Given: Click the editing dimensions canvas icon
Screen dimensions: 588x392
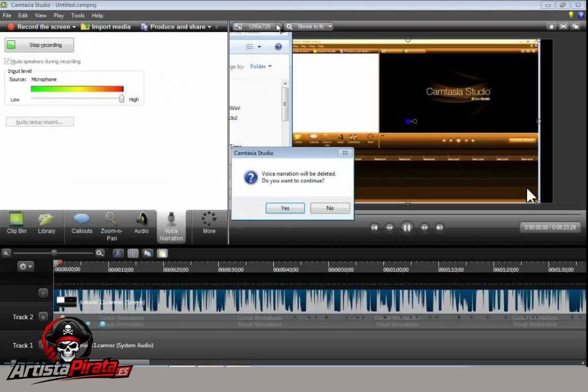Looking at the screenshot, I should point(238,27).
